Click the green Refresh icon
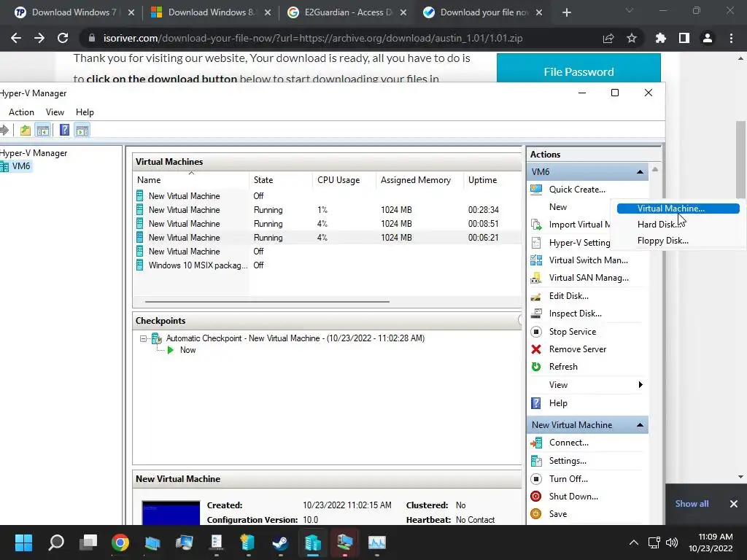The image size is (747, 560). pyautogui.click(x=536, y=367)
